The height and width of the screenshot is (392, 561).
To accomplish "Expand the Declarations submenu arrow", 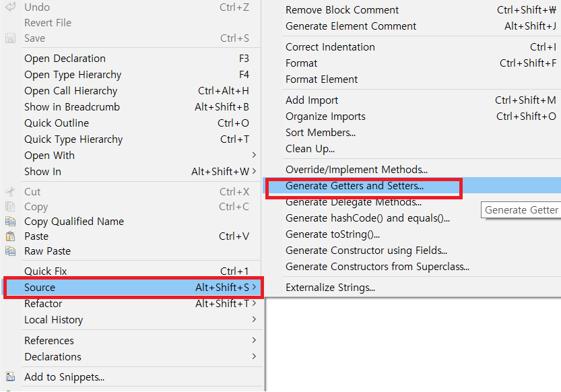I will (254, 356).
